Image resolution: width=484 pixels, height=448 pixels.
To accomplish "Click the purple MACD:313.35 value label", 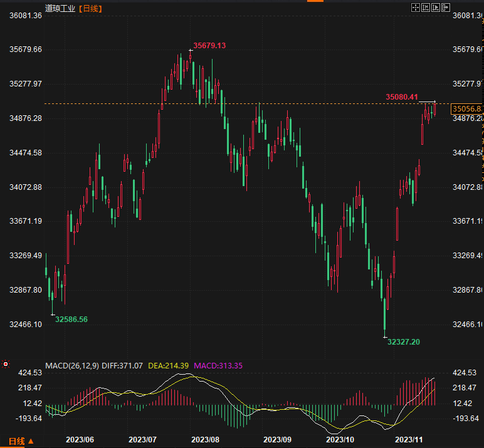I will click(x=218, y=365).
